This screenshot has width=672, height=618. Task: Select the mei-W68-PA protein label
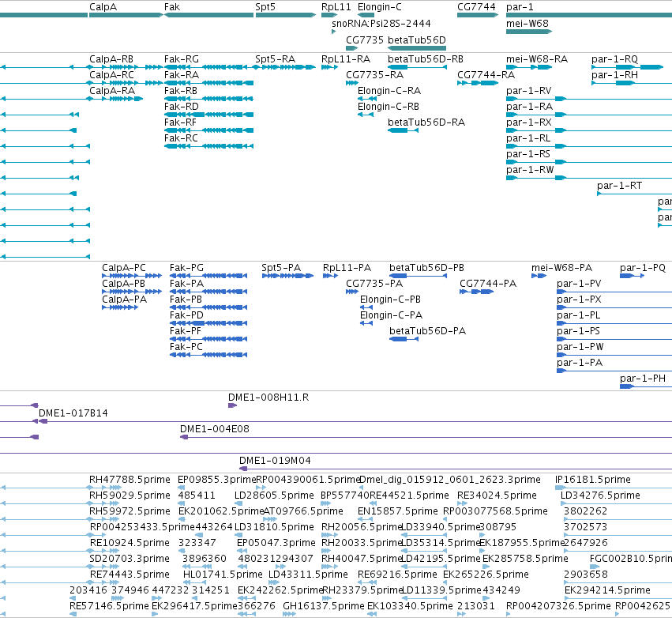click(561, 268)
